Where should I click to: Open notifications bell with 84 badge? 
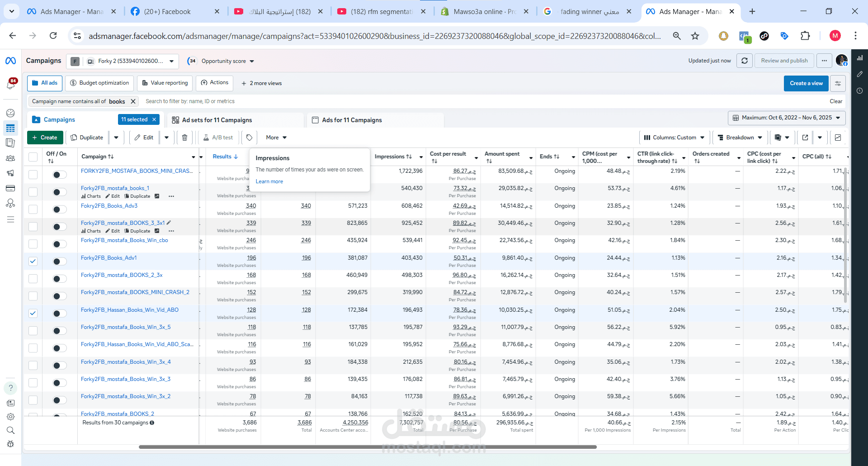click(x=10, y=84)
